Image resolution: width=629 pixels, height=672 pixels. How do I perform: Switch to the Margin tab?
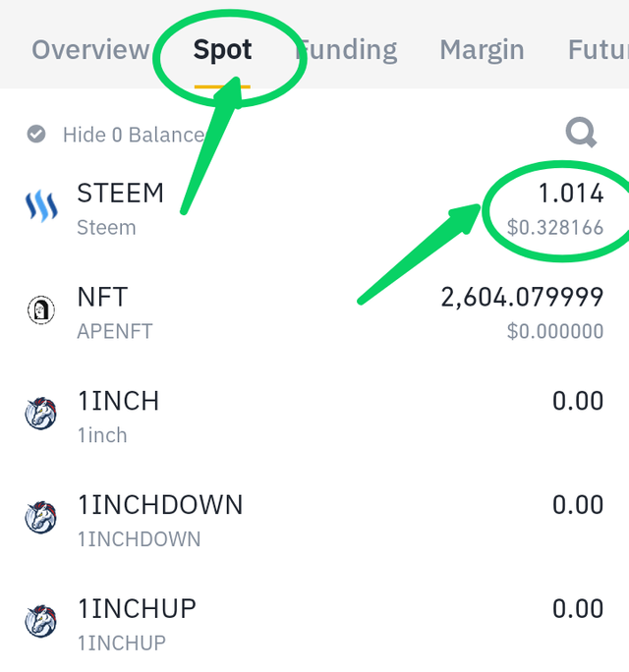coord(482,49)
